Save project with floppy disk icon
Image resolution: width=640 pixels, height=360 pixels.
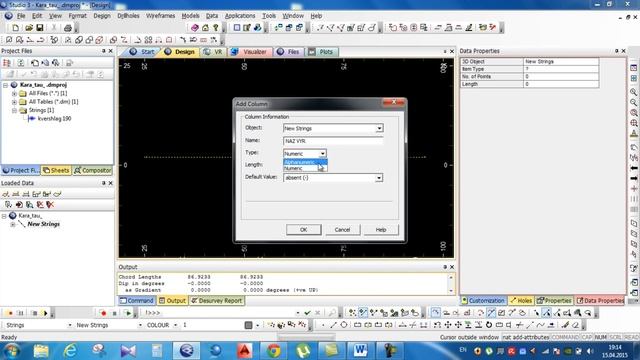pyautogui.click(x=40, y=28)
